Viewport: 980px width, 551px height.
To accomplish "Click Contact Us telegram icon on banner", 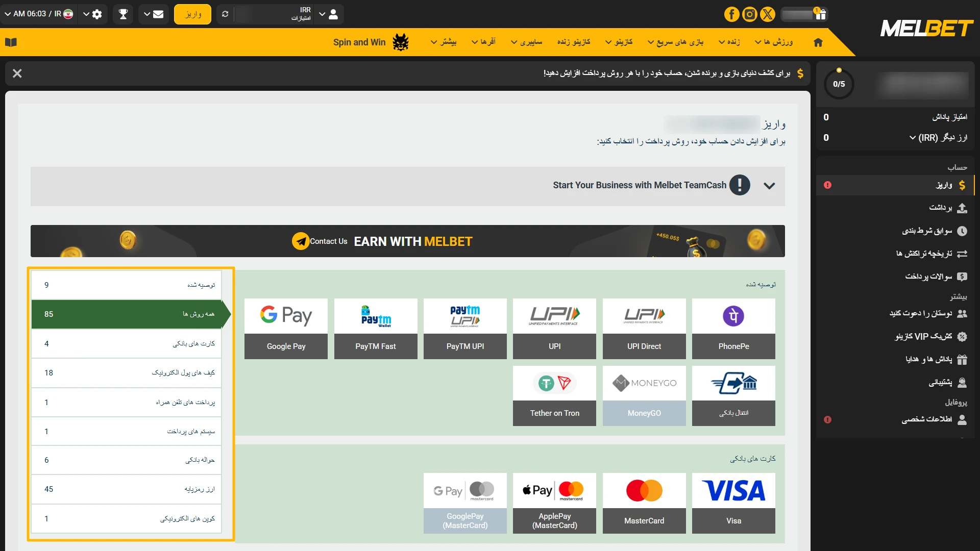I will (301, 241).
